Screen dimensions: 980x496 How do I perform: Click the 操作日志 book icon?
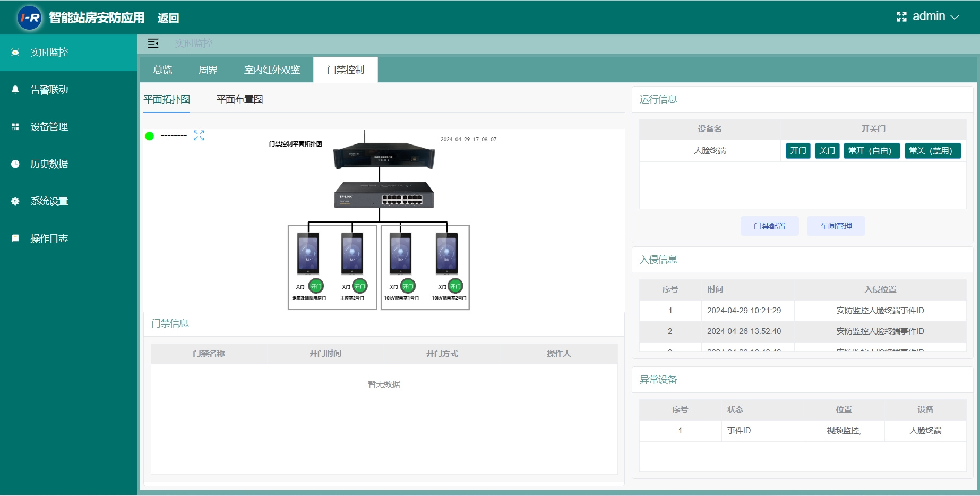click(15, 238)
